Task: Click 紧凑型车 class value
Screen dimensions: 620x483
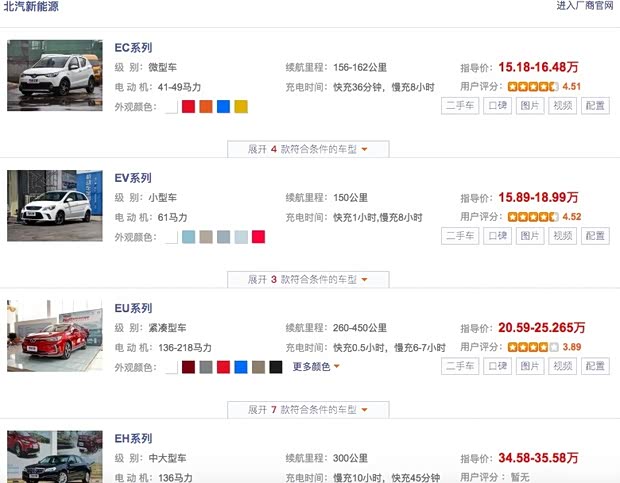Action: point(167,328)
